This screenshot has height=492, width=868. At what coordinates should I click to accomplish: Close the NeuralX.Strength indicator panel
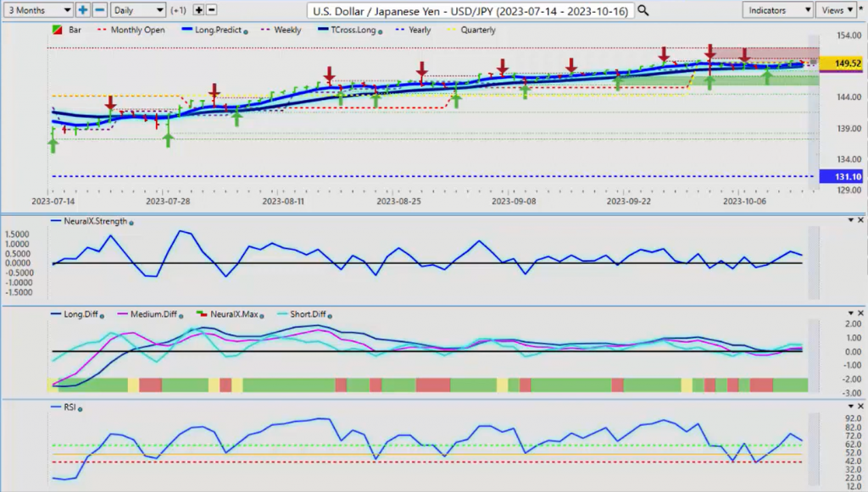pyautogui.click(x=861, y=220)
